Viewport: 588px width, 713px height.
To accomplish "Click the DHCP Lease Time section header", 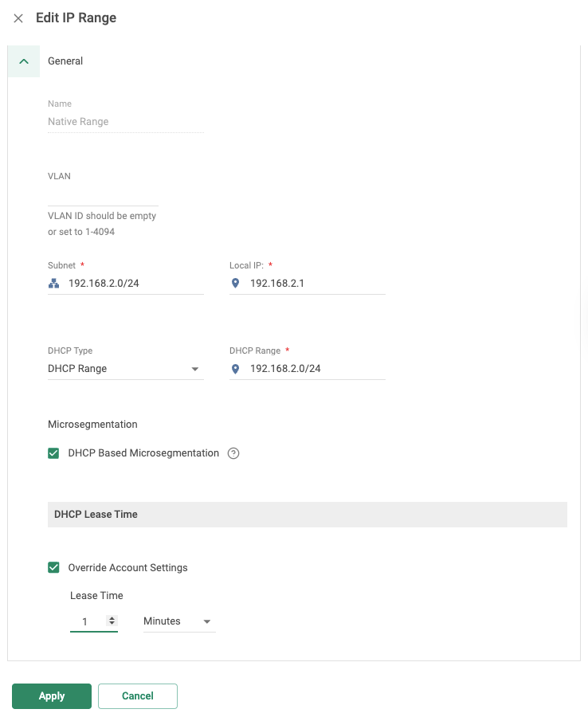I will 96,514.
